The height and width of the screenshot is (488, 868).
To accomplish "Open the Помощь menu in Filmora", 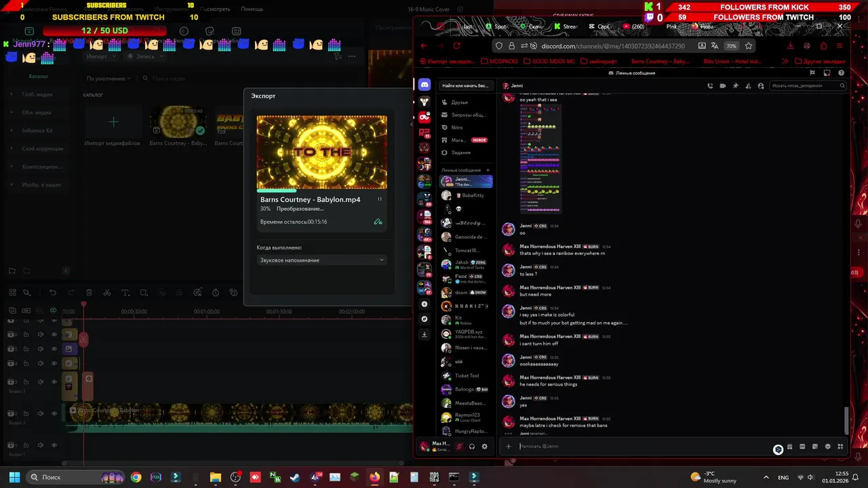I will (252, 9).
